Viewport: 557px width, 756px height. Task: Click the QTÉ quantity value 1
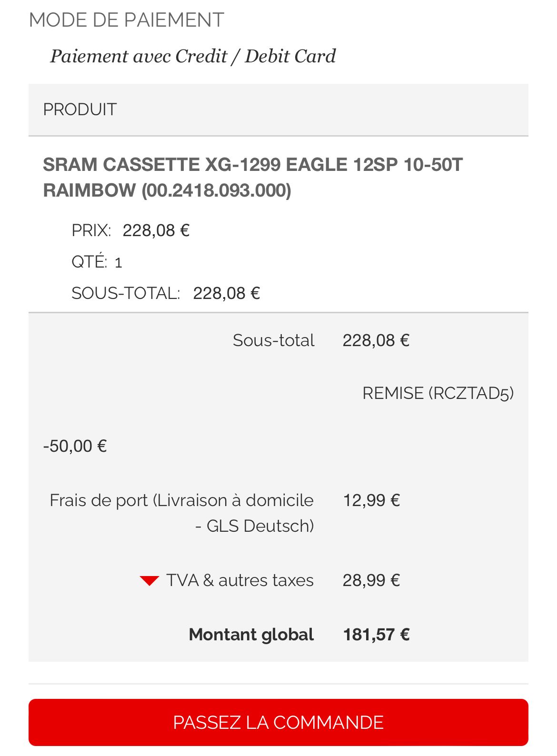(x=119, y=262)
